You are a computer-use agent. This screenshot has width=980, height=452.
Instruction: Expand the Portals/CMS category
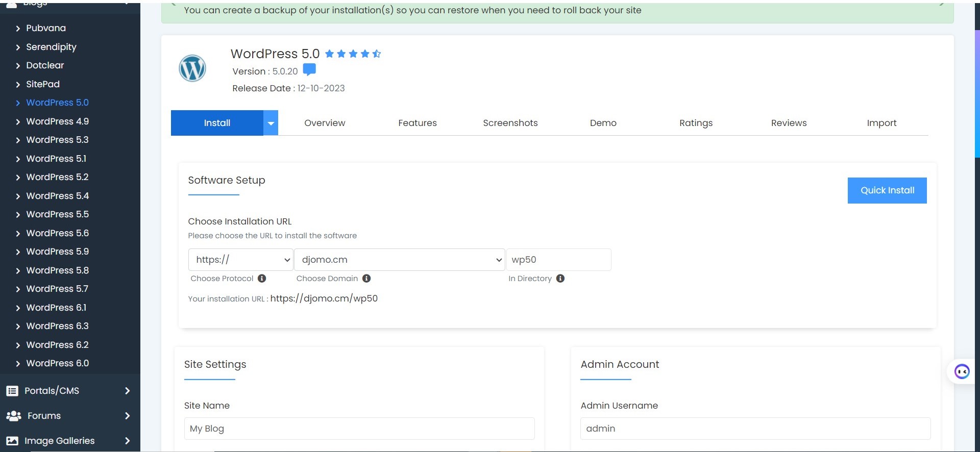[127, 391]
